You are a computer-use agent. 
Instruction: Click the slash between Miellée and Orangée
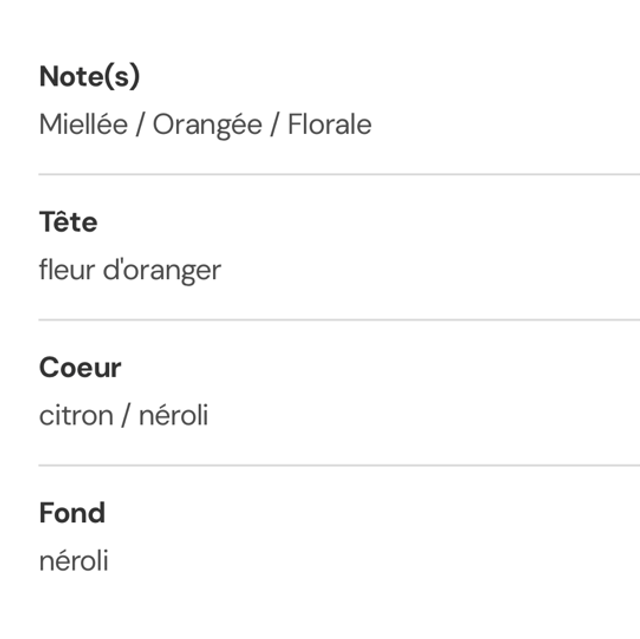pos(141,125)
